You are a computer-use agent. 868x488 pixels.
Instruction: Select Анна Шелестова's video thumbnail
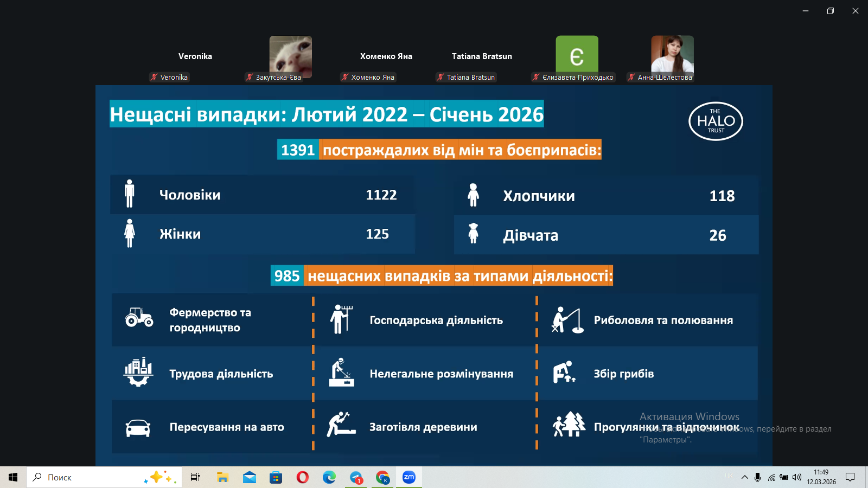672,54
